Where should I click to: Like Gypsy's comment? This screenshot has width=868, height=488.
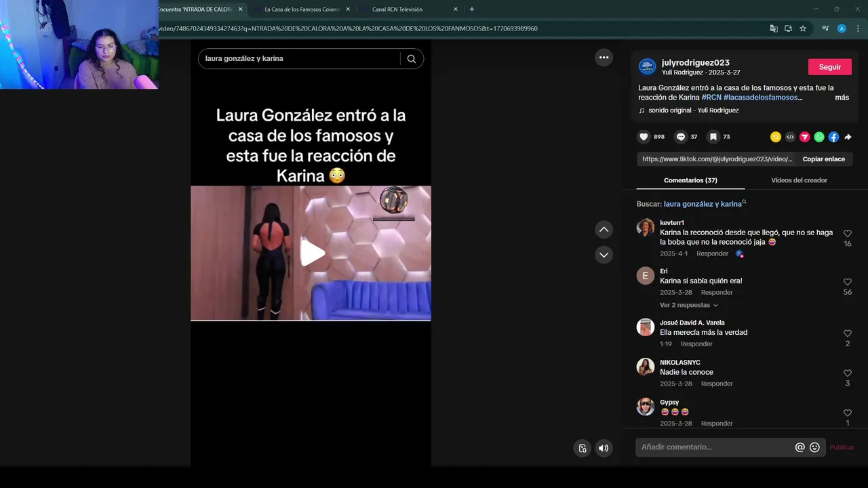[848, 413]
